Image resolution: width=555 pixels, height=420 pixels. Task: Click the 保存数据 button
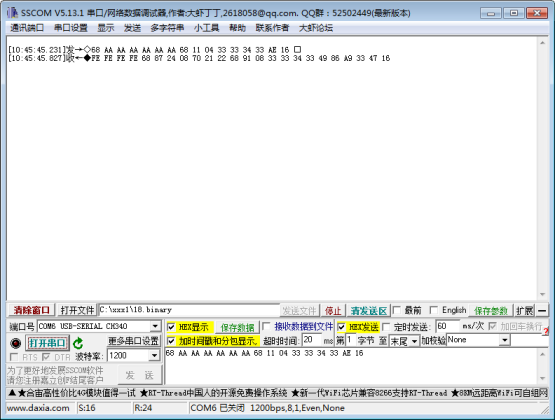[x=238, y=327]
